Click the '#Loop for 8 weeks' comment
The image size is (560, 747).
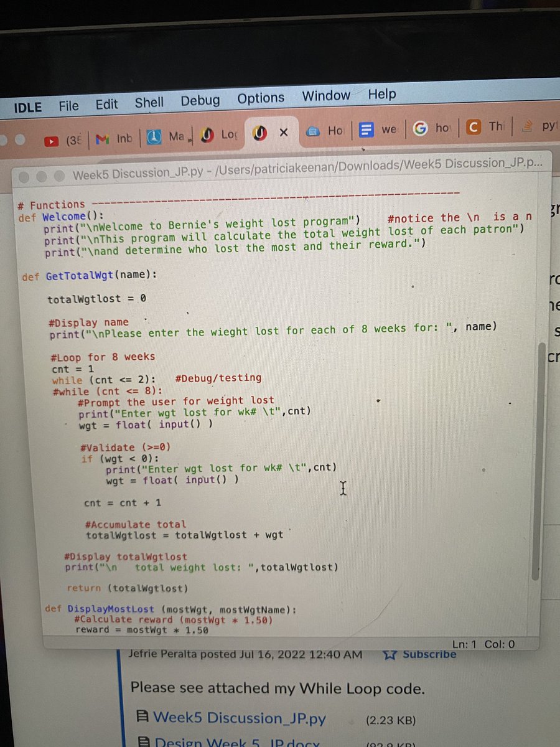[x=103, y=357]
